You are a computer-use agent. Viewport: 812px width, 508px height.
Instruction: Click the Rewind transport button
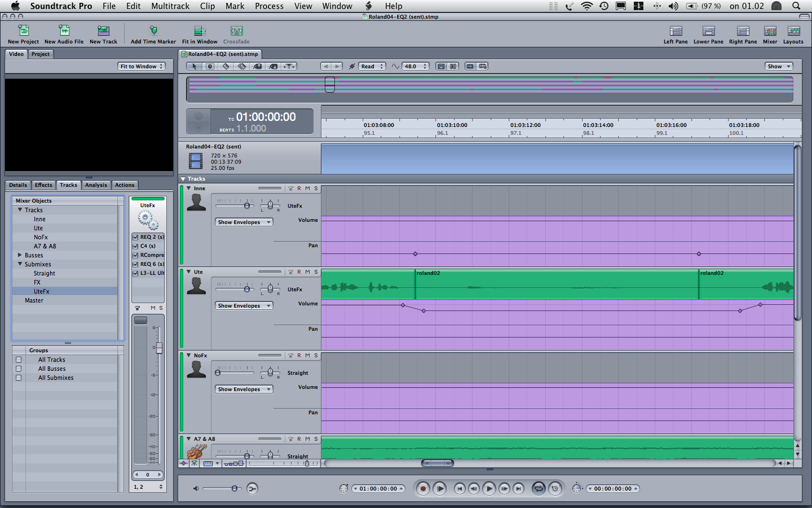(x=474, y=489)
